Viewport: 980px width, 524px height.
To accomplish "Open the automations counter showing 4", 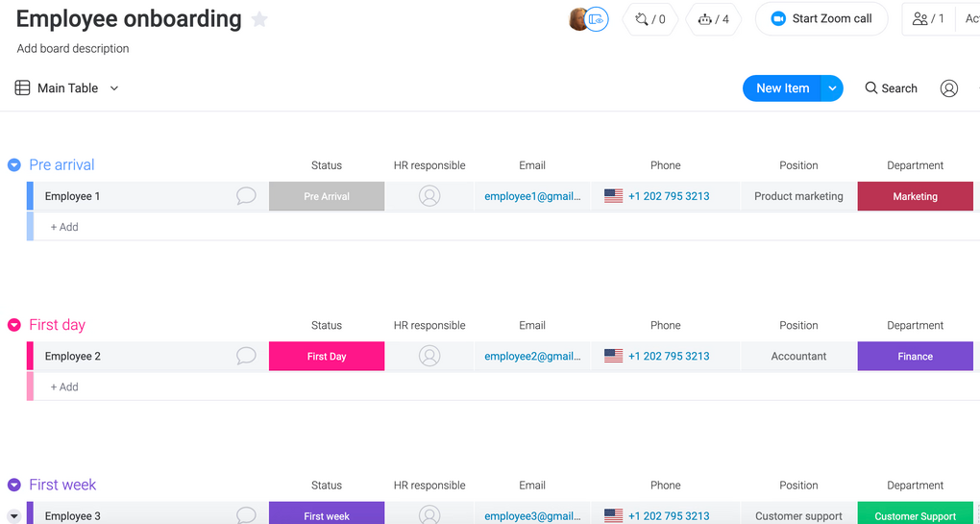I will 714,19.
